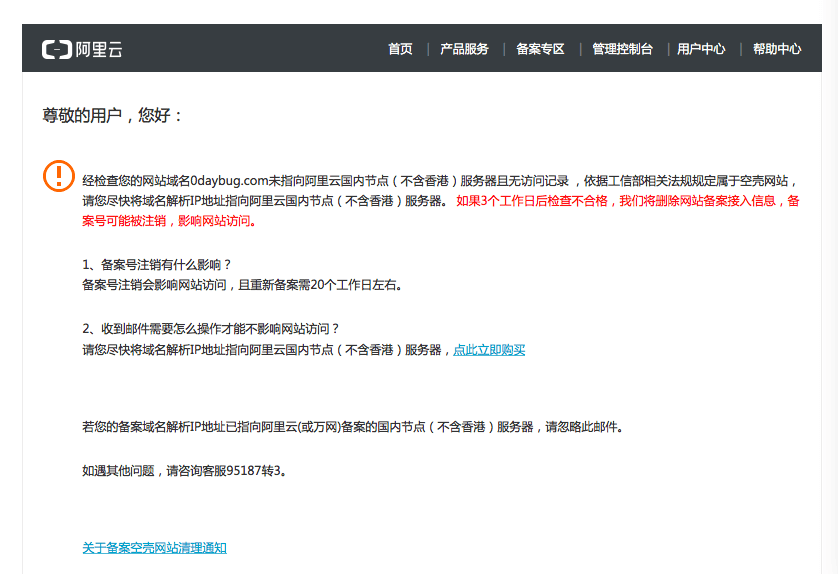Open the 用户中心 menu item
Viewport: 838px width, 574px height.
(701, 49)
